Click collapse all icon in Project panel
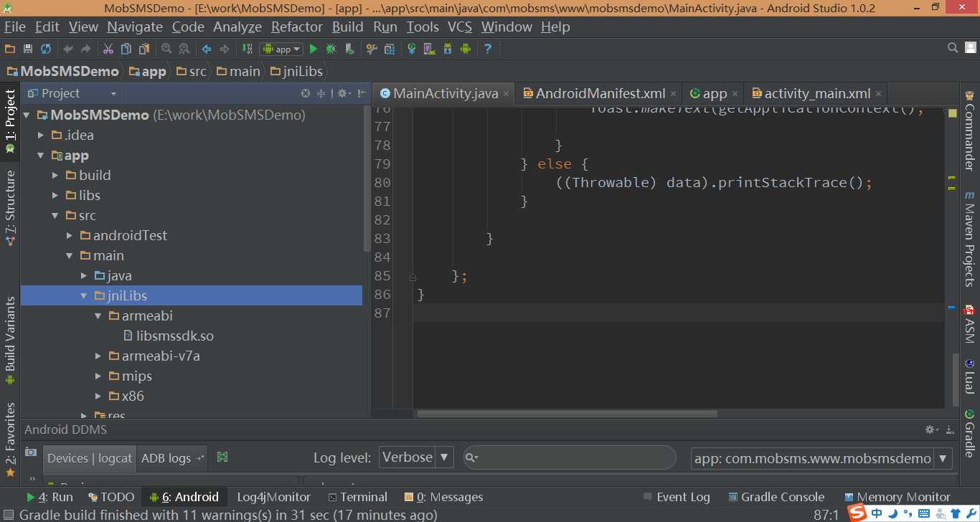Viewport: 980px width, 522px height. [x=321, y=93]
